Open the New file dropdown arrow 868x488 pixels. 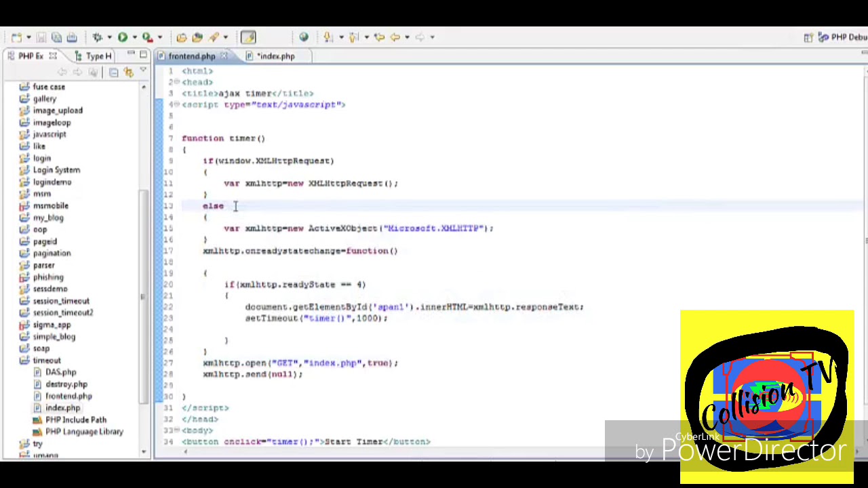[x=27, y=37]
